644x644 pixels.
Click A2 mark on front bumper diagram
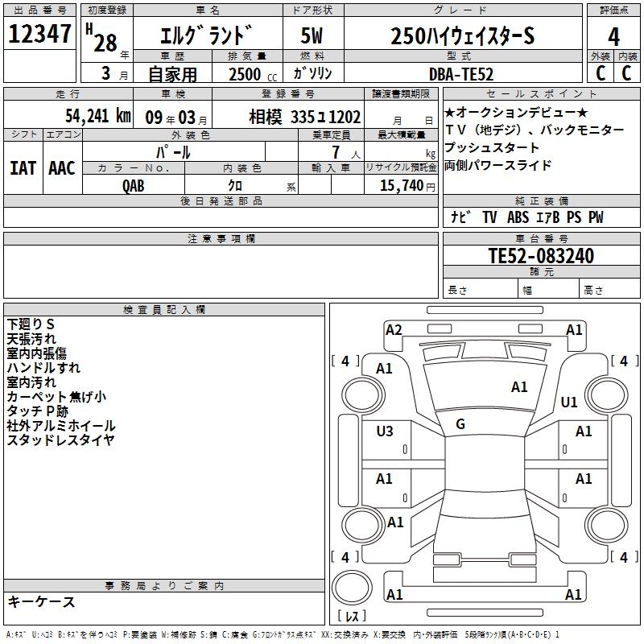394,330
